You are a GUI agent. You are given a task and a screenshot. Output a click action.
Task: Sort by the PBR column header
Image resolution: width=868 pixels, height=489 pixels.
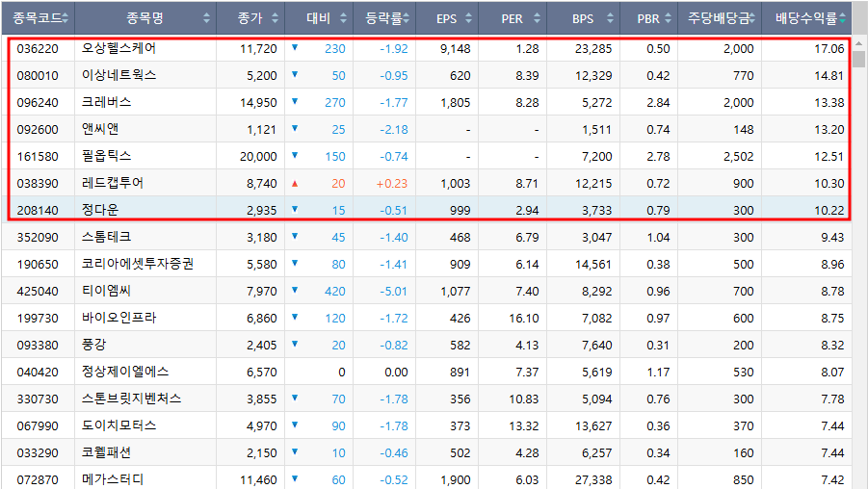tap(648, 18)
